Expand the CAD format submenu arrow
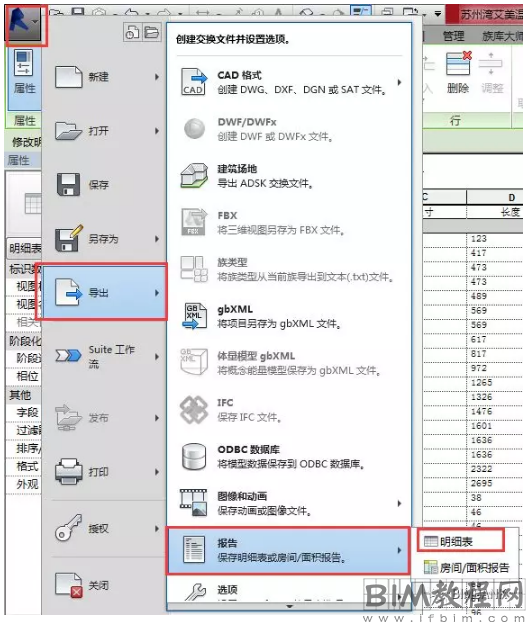 pos(399,82)
